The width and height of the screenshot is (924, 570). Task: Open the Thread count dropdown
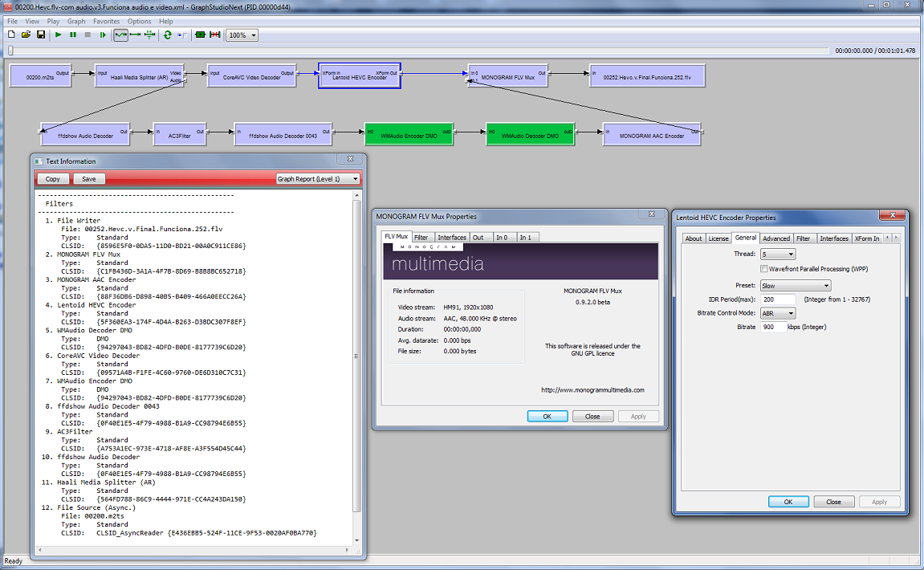(778, 254)
